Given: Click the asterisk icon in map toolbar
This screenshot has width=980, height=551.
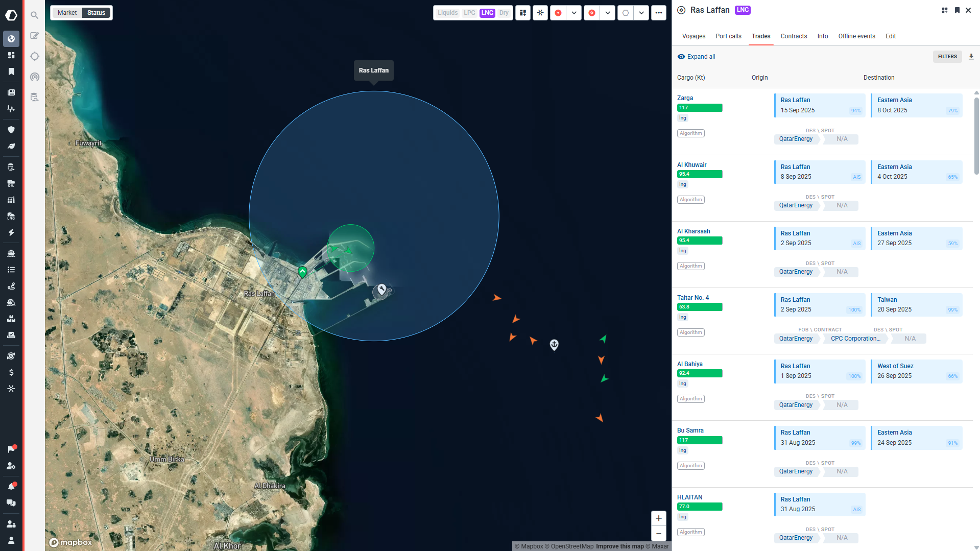Looking at the screenshot, I should pyautogui.click(x=540, y=13).
